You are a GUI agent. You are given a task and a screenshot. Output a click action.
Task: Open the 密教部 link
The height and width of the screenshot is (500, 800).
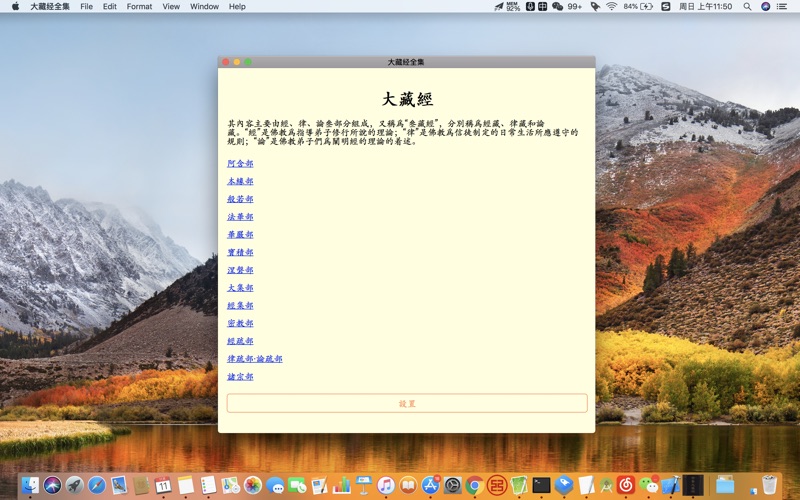(240, 323)
